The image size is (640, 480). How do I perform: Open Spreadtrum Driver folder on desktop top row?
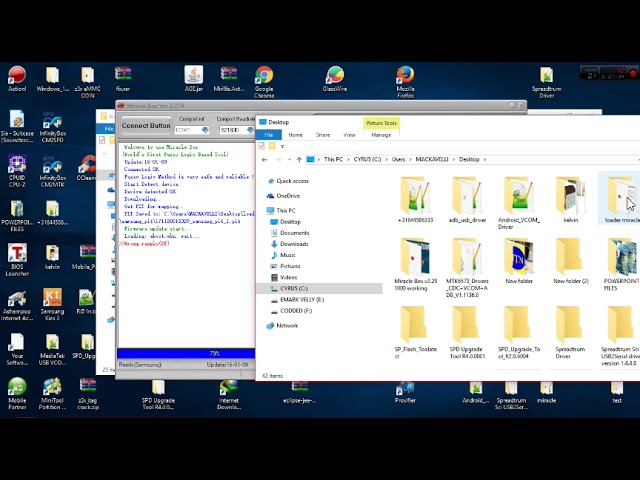point(546,82)
